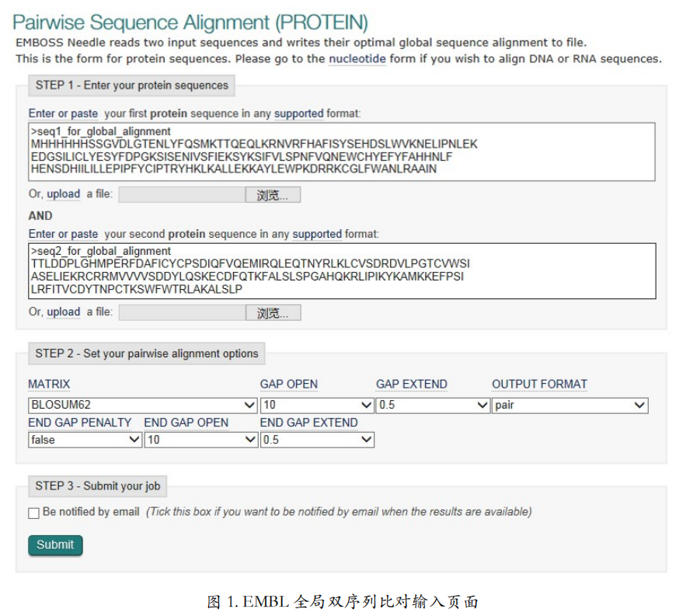
Task: Click the first sequence browse button
Action: [x=273, y=195]
